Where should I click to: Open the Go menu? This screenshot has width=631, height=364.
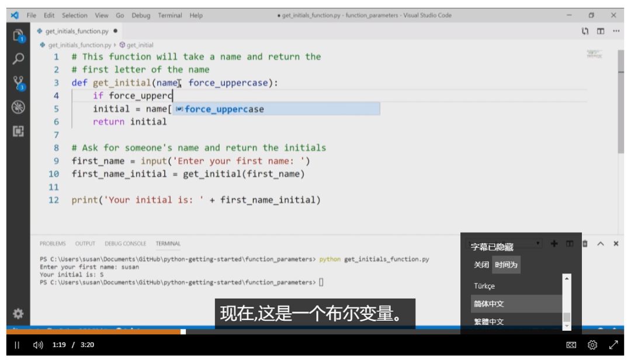120,15
